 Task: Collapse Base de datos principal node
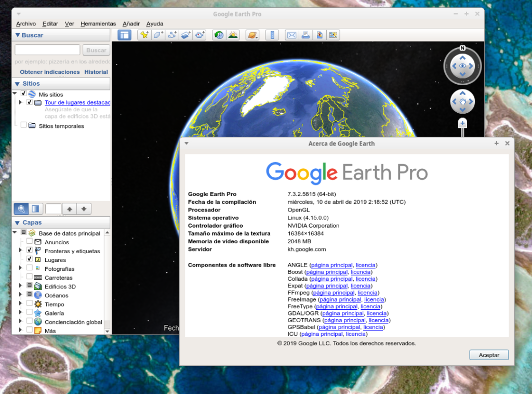[15, 232]
